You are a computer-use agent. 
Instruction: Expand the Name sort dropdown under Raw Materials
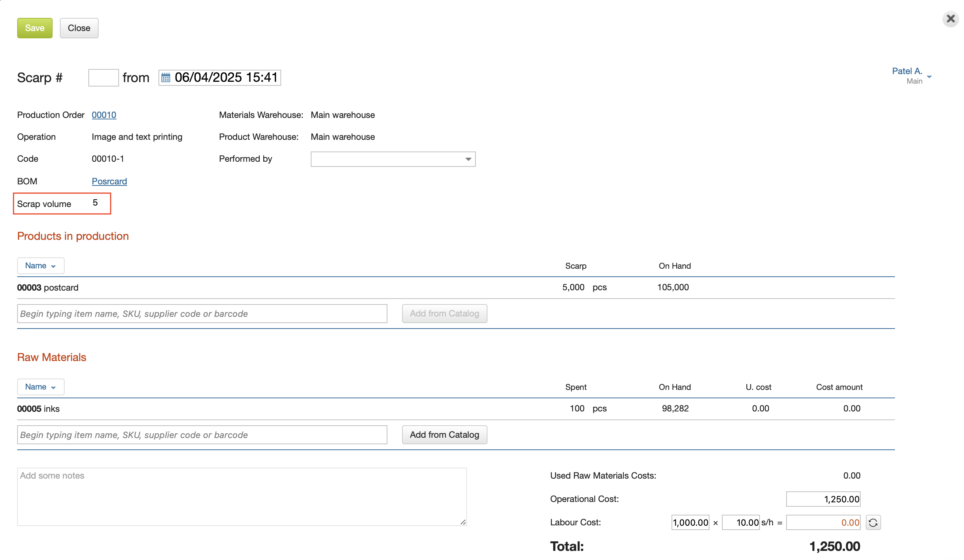point(41,387)
